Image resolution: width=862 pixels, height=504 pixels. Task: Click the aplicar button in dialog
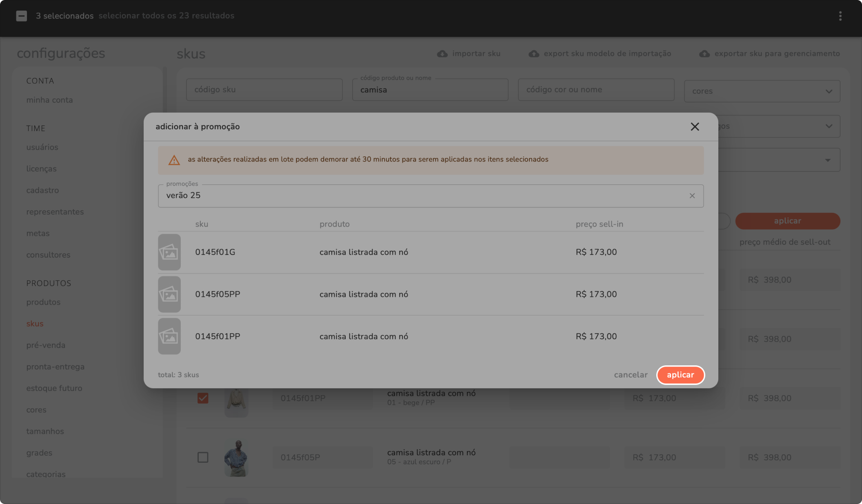coord(680,375)
